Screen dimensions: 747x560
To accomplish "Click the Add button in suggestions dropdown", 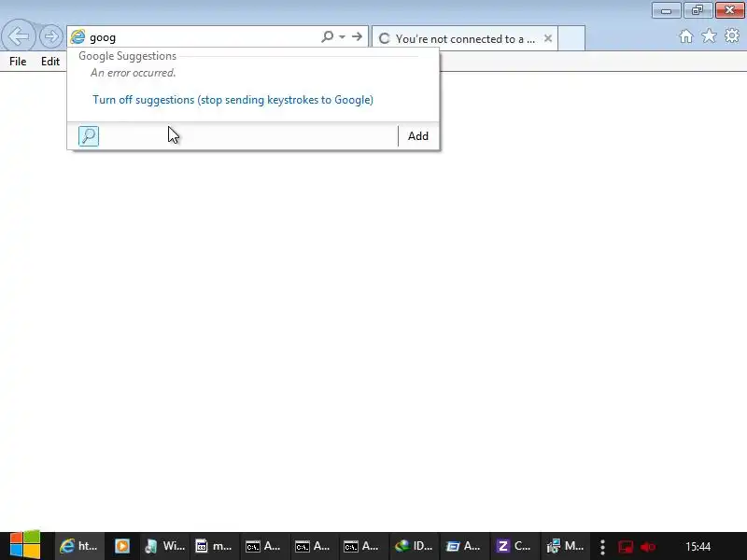I will (x=417, y=136).
